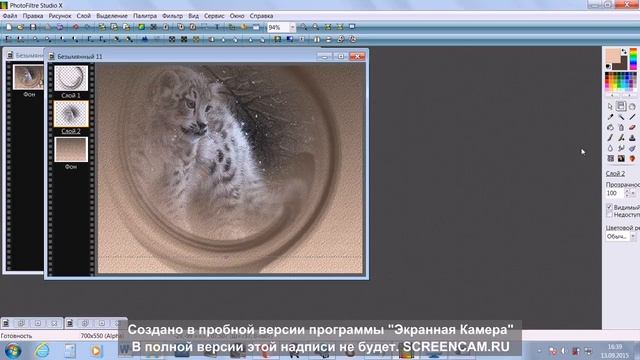Select the Spray tool
Screen dimensions: 640x360
tap(621, 127)
